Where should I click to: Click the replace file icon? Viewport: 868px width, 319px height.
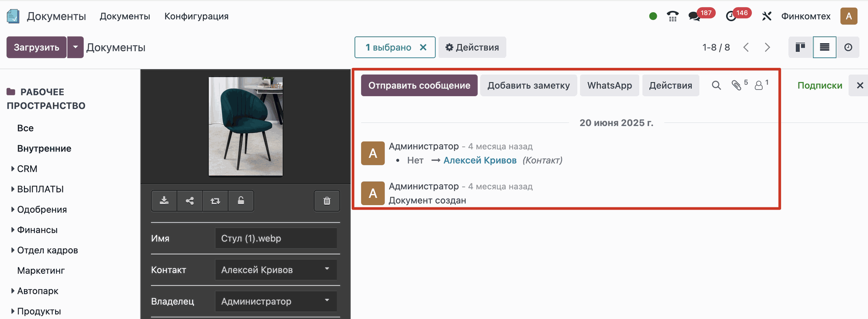[215, 201]
